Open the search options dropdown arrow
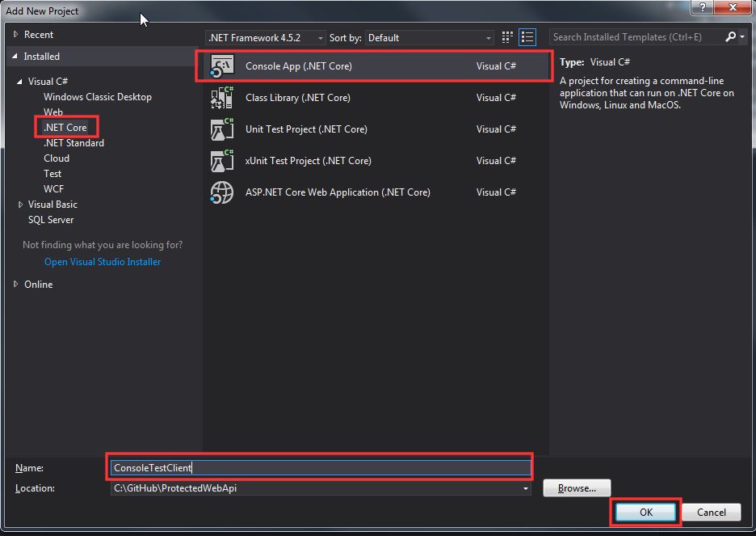756x536 pixels. [742, 36]
